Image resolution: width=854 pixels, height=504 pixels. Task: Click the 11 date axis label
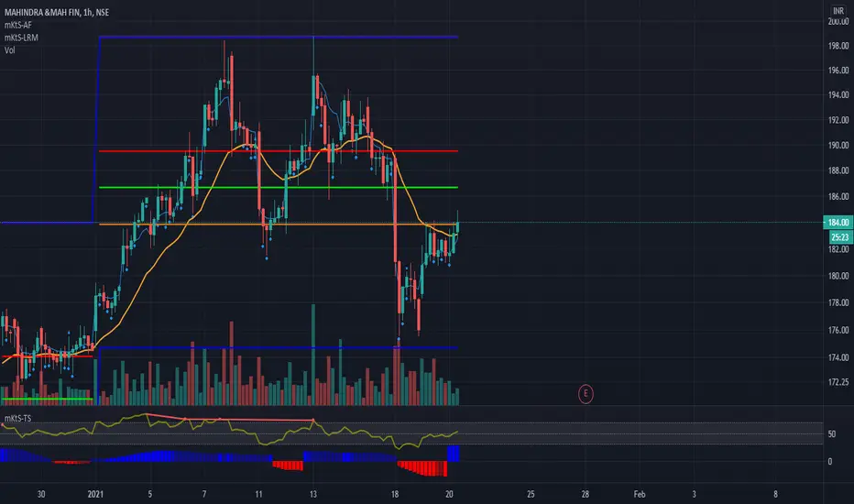coord(258,494)
